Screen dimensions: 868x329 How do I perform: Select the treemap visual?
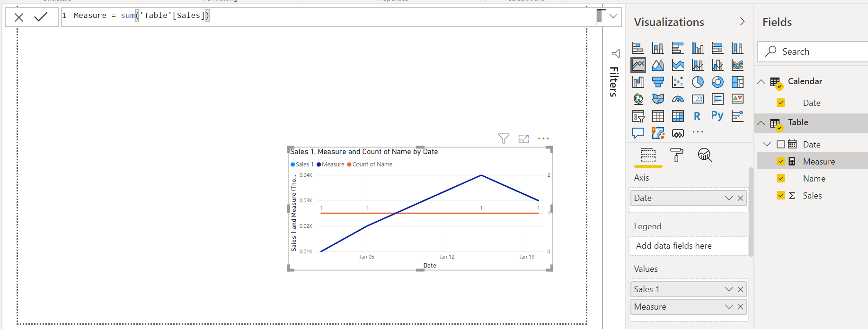[x=737, y=82]
